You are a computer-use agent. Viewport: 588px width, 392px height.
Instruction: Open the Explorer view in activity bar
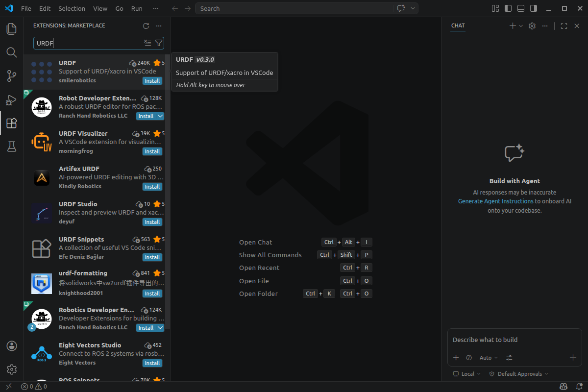click(x=11, y=29)
